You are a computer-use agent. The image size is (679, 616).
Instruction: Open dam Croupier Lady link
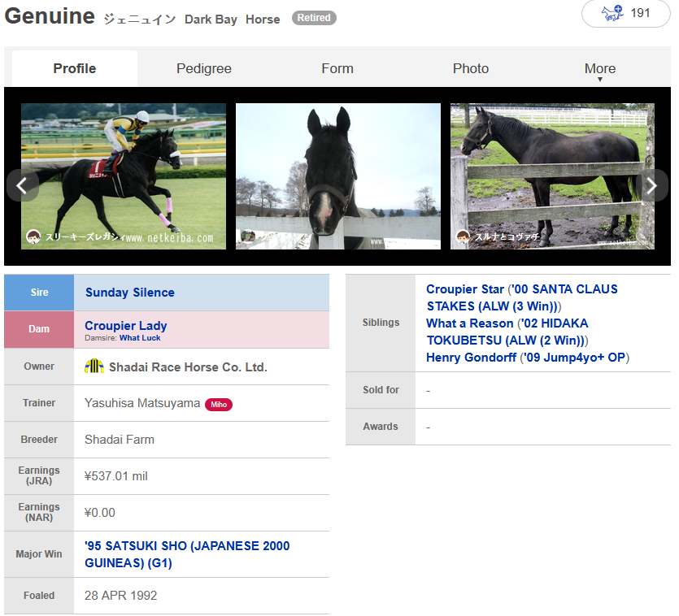pos(125,326)
